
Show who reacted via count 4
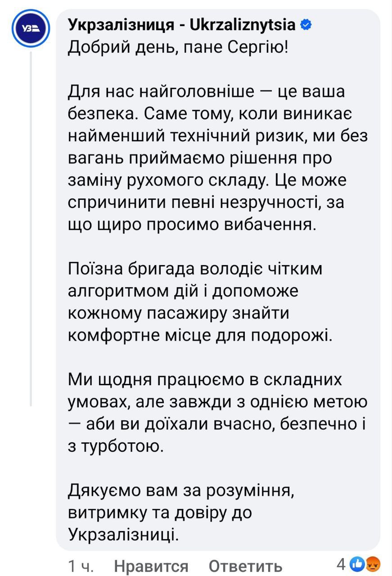[342, 563]
